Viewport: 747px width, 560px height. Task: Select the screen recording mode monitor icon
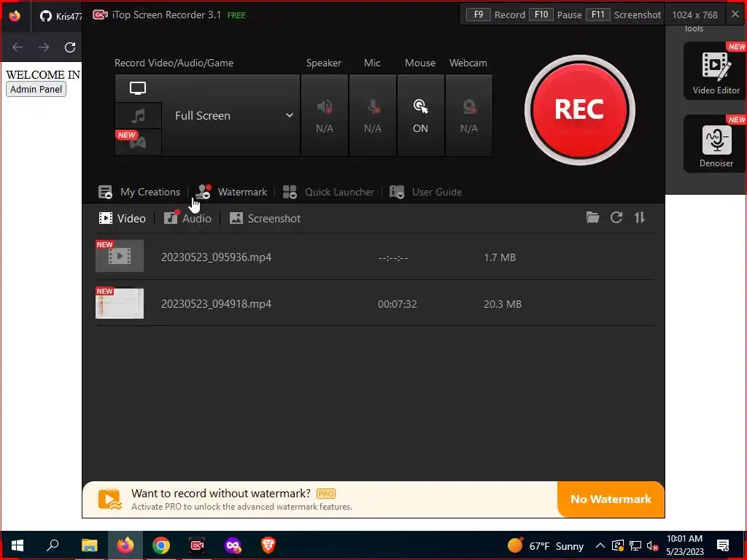pyautogui.click(x=138, y=88)
